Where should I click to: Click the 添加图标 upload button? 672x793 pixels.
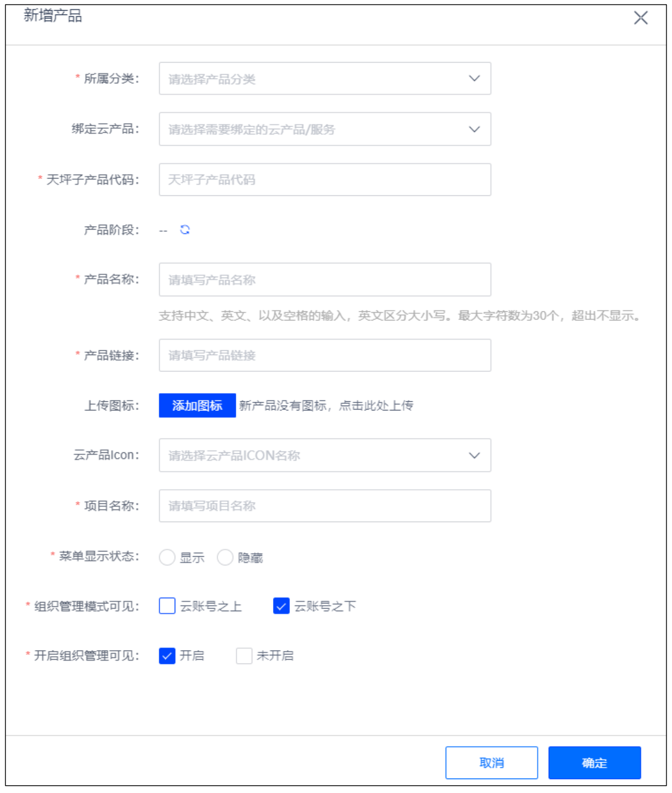[197, 406]
